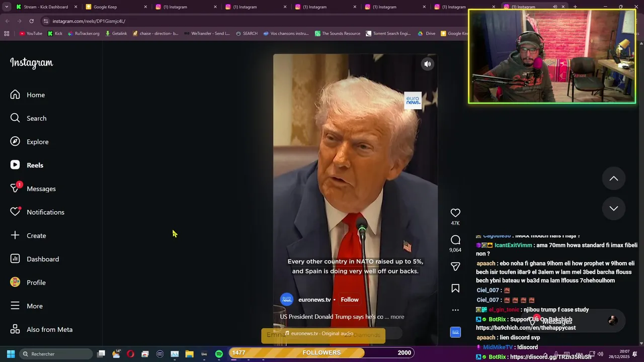Switch to the Stream - Kick Dashboard tab
This screenshot has width=644, height=362.
pos(45,7)
